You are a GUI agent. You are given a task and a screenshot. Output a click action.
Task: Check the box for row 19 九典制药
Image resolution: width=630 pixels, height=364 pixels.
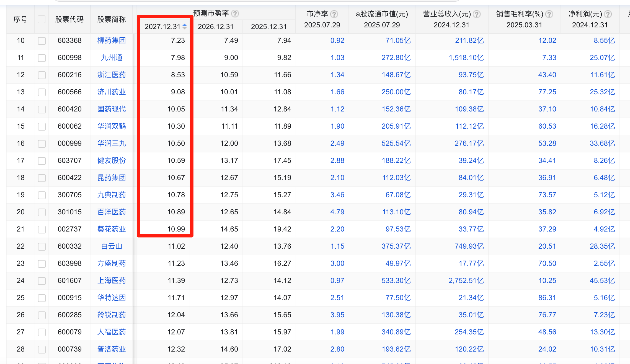coord(42,195)
